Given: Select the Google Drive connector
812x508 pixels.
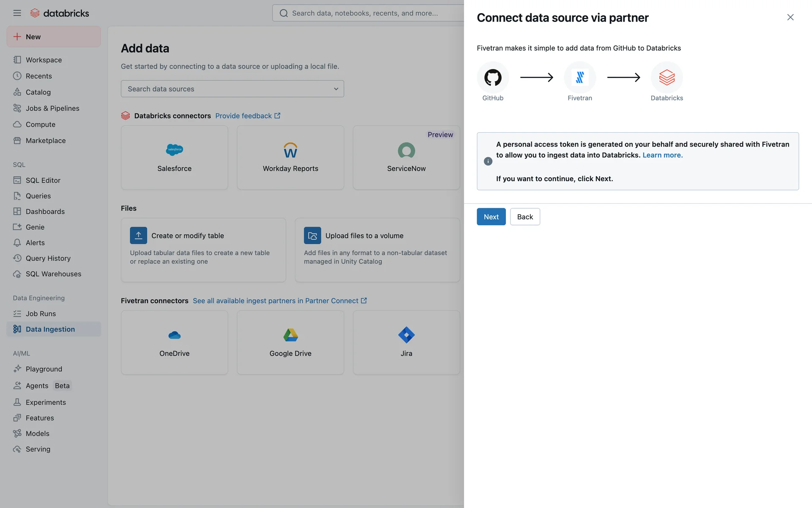Looking at the screenshot, I should [x=290, y=342].
